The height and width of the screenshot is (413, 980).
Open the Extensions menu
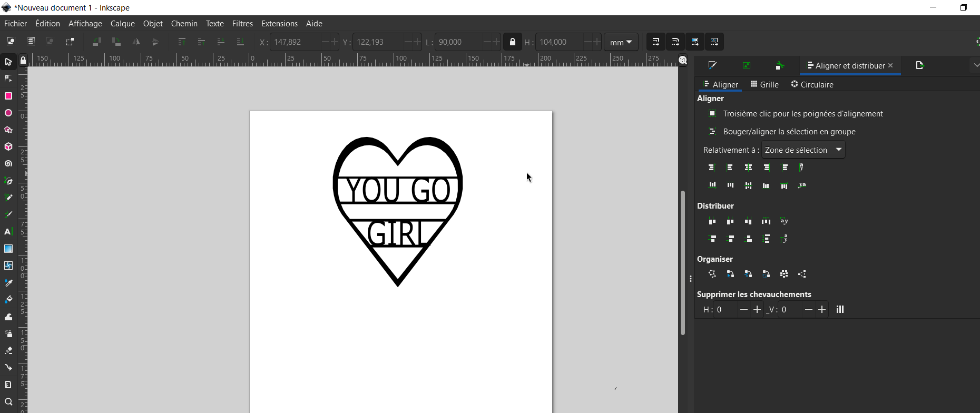point(279,23)
